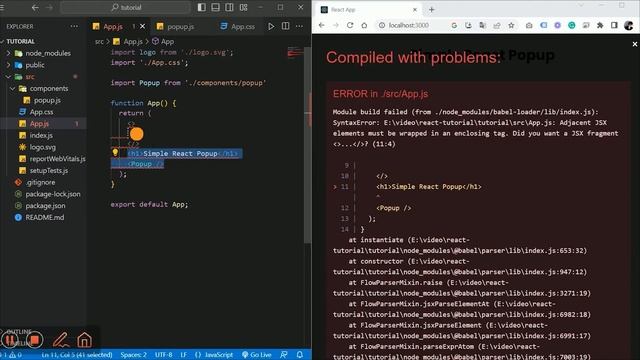Change line ending via 'LF' status item
This screenshot has width=640, height=360.
[x=184, y=355]
